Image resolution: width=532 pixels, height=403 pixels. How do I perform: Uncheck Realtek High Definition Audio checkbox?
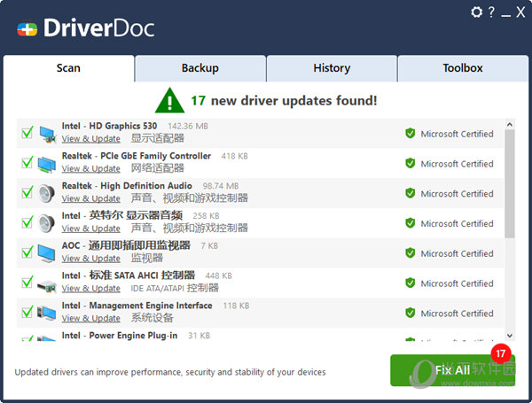[27, 192]
